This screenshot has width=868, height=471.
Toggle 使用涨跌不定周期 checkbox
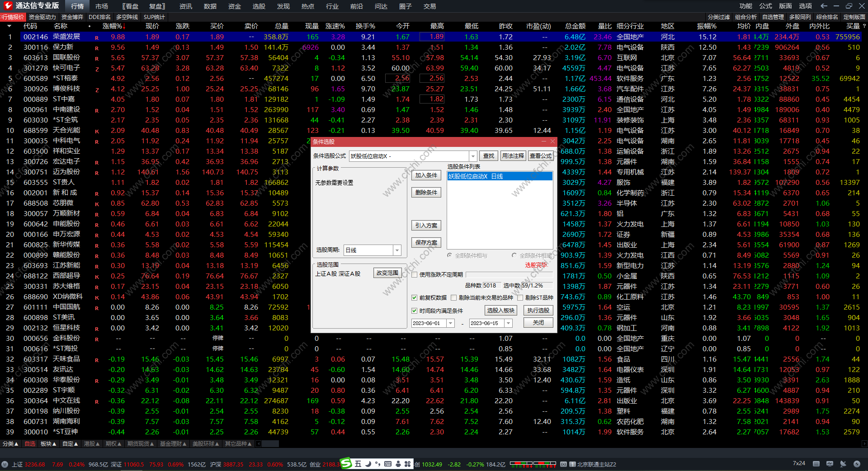[x=414, y=275]
